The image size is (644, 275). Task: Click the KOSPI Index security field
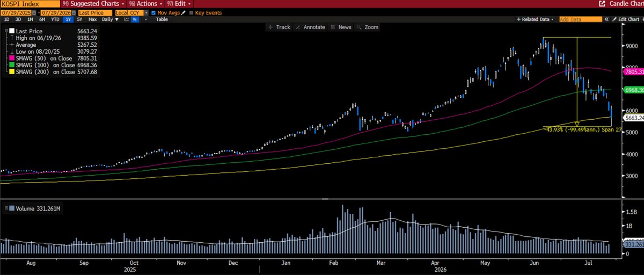coord(30,4)
